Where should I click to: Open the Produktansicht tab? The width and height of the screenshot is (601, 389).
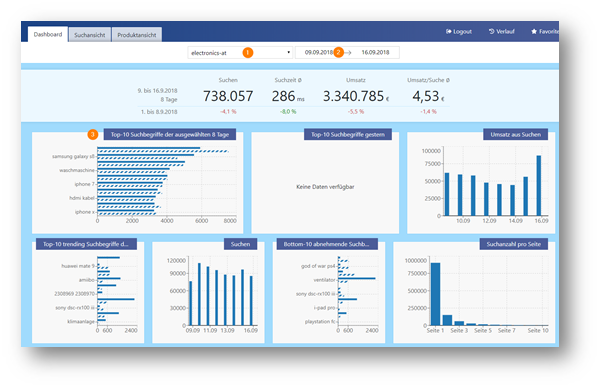tap(137, 35)
